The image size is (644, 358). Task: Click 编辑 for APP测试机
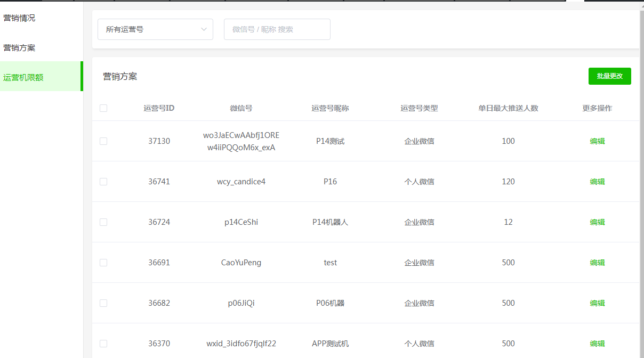point(597,344)
